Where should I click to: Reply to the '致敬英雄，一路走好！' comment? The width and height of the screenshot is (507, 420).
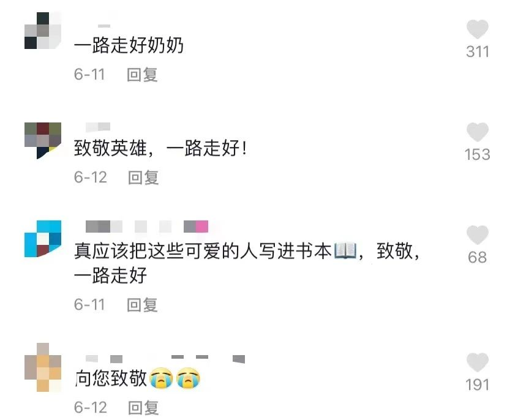tap(143, 178)
